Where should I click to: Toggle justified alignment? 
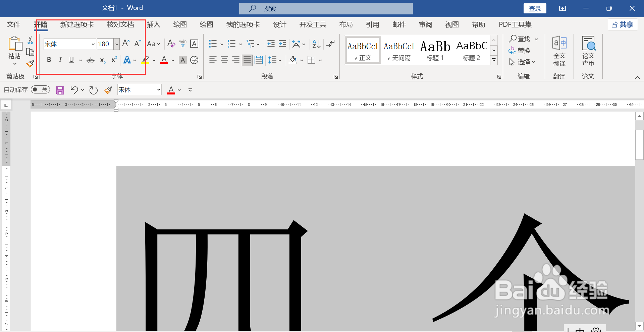(x=247, y=60)
